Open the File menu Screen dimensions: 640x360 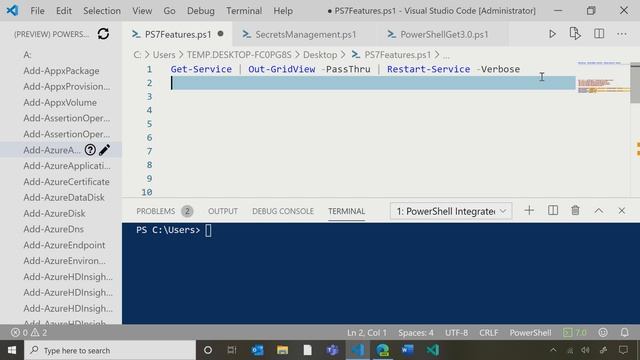[x=37, y=11]
